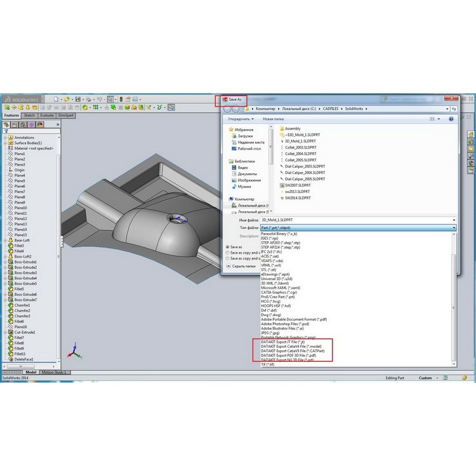
Task: Expand the Cut-Extrude1 feature node
Action: (5, 333)
